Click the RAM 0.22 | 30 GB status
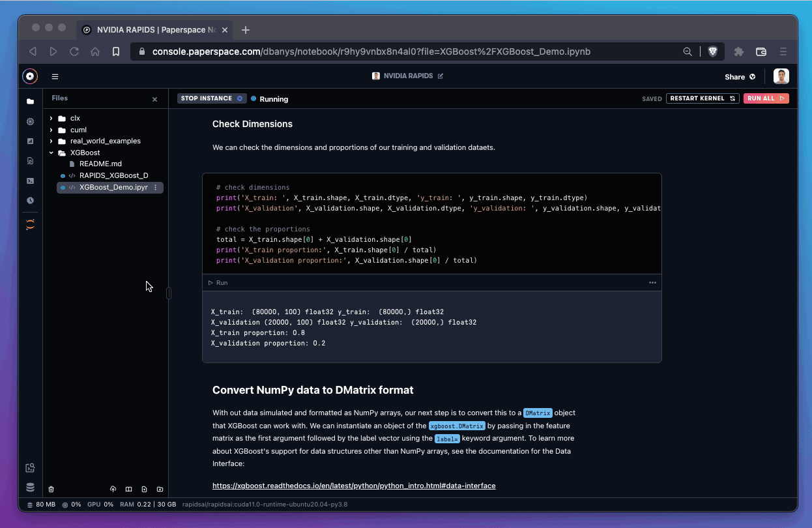This screenshot has width=812, height=528. tap(148, 505)
